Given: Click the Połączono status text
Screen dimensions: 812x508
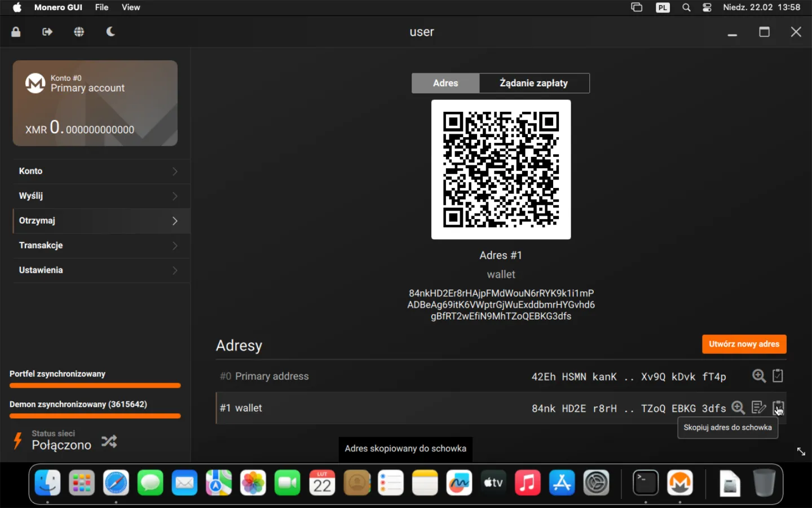Looking at the screenshot, I should coord(61,445).
